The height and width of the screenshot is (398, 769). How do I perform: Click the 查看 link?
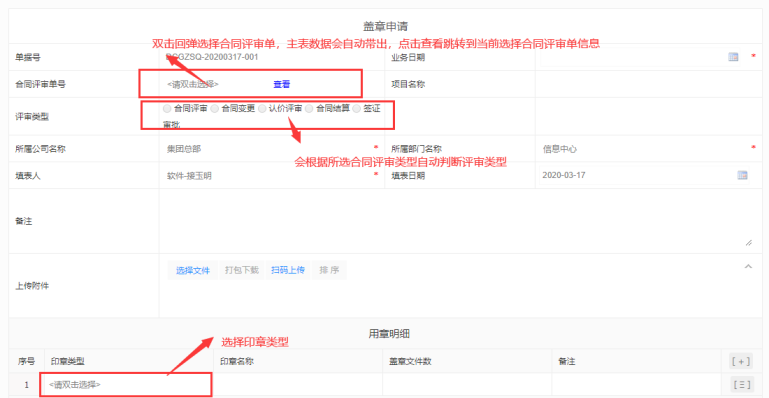tap(282, 84)
